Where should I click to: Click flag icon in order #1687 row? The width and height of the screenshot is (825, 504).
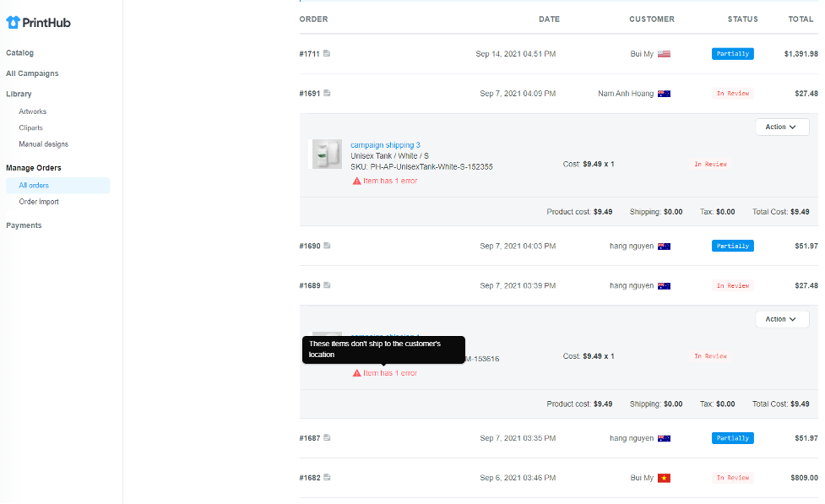[x=664, y=438]
